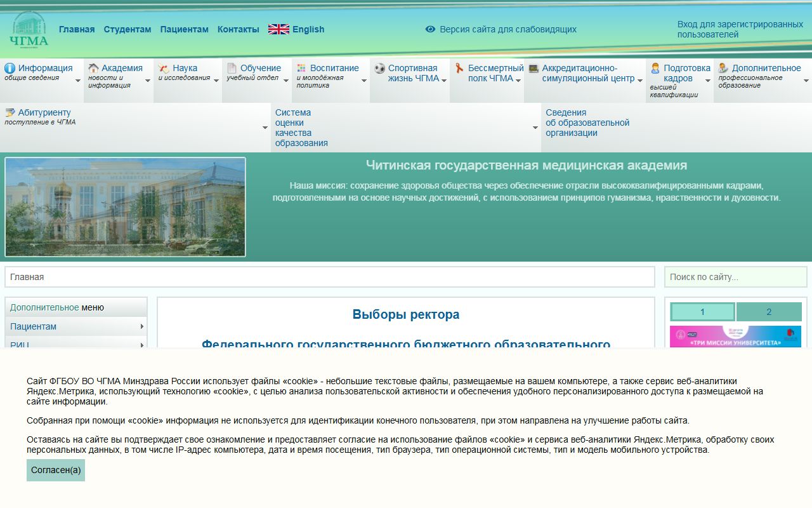
Task: Accept cookies with the Согласен(а) button
Action: (56, 470)
